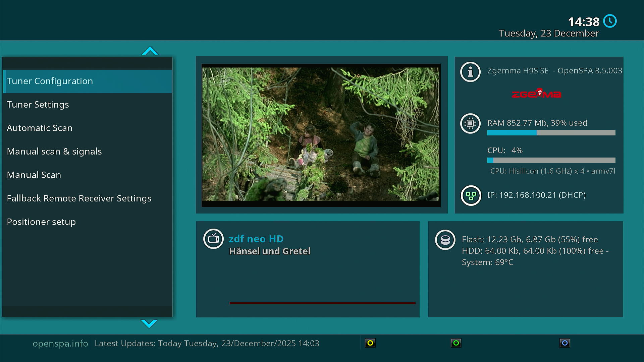Open Positioner setup
Viewport: 644px width, 362px height.
coord(88,222)
